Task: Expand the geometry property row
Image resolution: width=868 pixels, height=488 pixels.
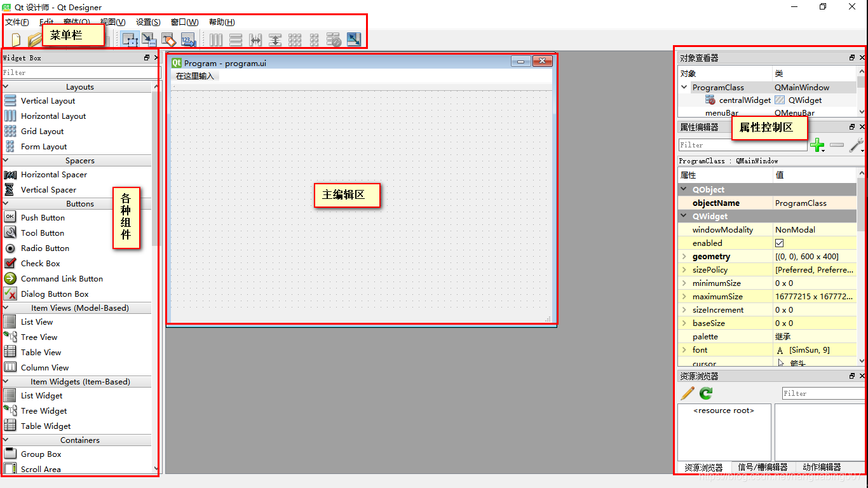Action: (x=684, y=256)
